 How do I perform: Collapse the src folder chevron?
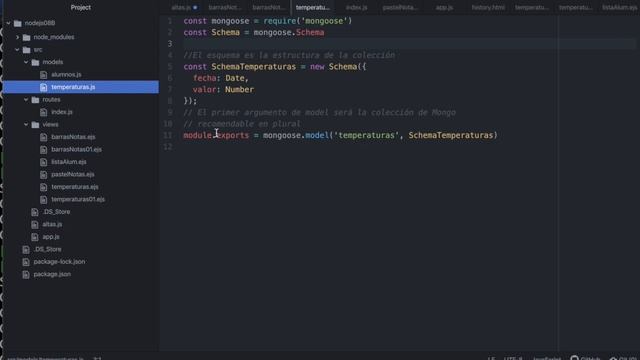17,50
